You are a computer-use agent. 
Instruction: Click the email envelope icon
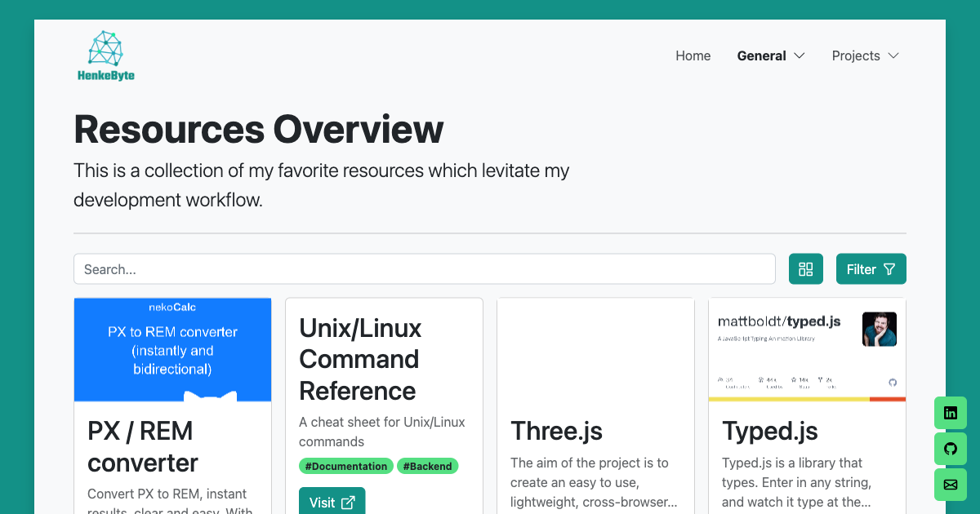pos(951,485)
